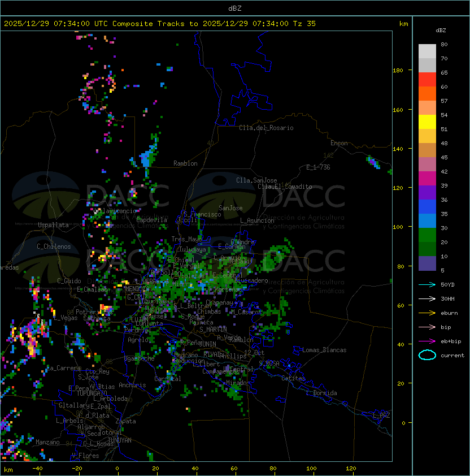The height and width of the screenshot is (476, 470).
Task: Click the Catitas place label
Action: pyautogui.click(x=293, y=378)
